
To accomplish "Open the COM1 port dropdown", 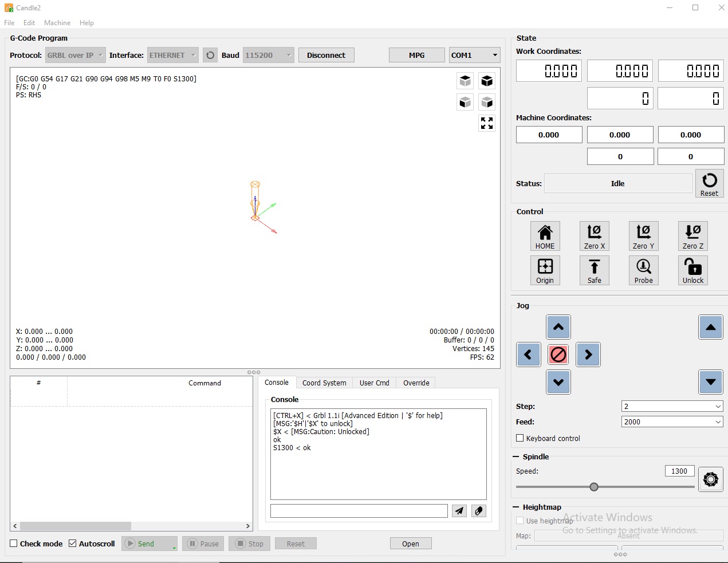I will 474,55.
